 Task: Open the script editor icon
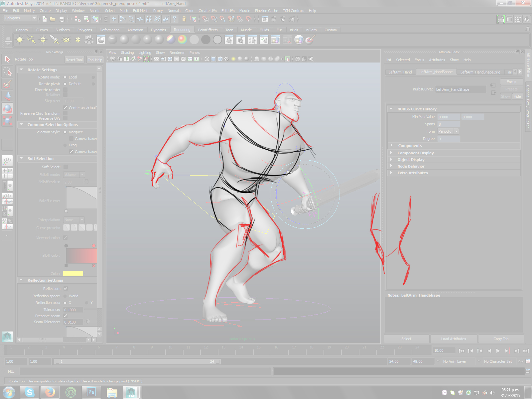[528, 371]
